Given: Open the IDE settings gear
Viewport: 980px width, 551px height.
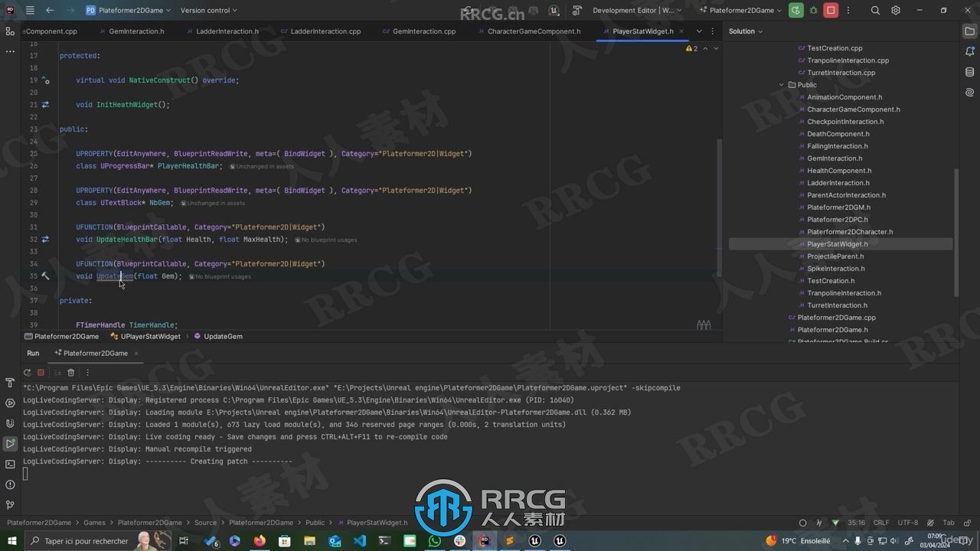Looking at the screenshot, I should [x=896, y=10].
